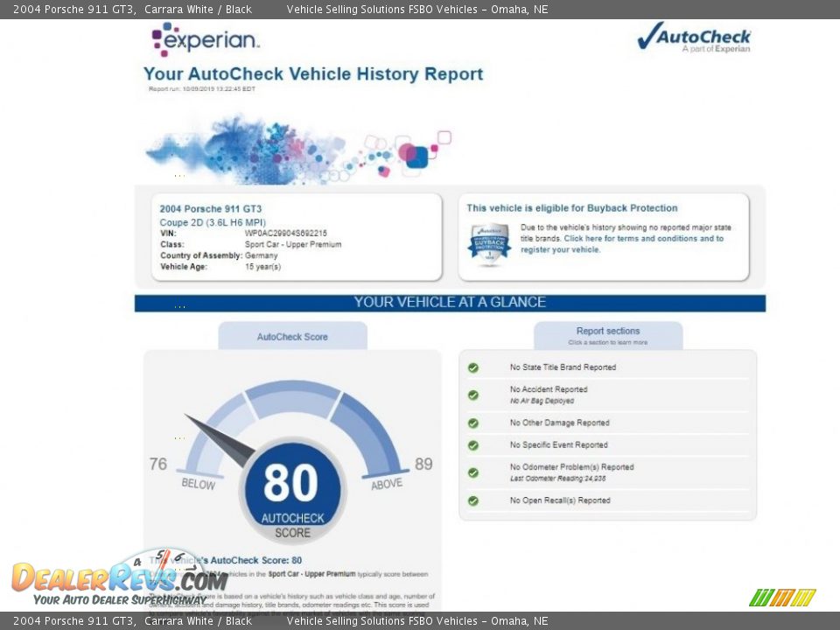
Task: Click green check beside No Specific Event Reported
Action: tap(473, 445)
